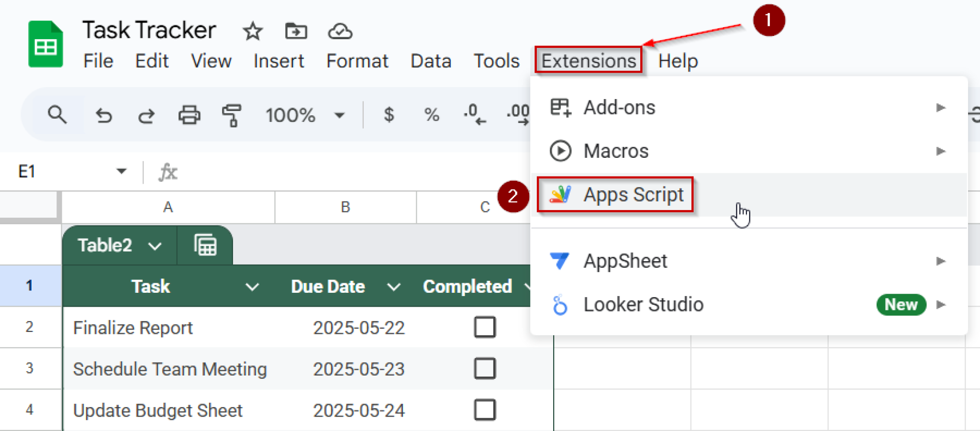The width and height of the screenshot is (980, 431).
Task: Open the Table2 options menu
Action: pos(154,245)
